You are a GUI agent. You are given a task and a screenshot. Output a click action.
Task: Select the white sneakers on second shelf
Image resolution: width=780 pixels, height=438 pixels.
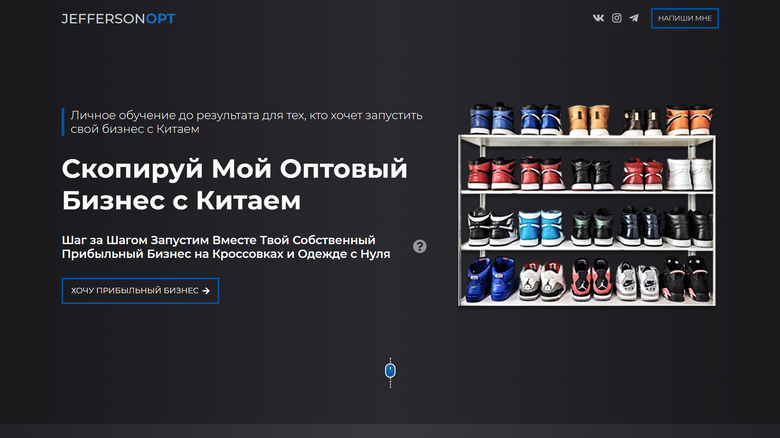coord(690,174)
